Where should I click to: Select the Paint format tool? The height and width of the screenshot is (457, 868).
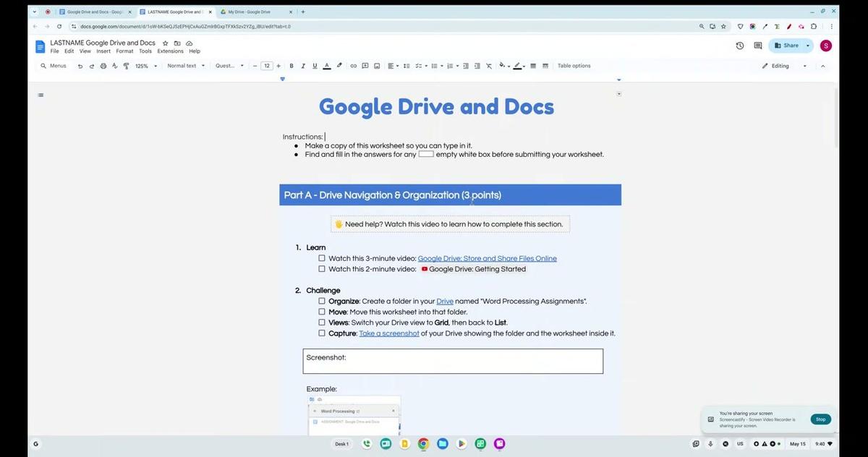point(125,66)
